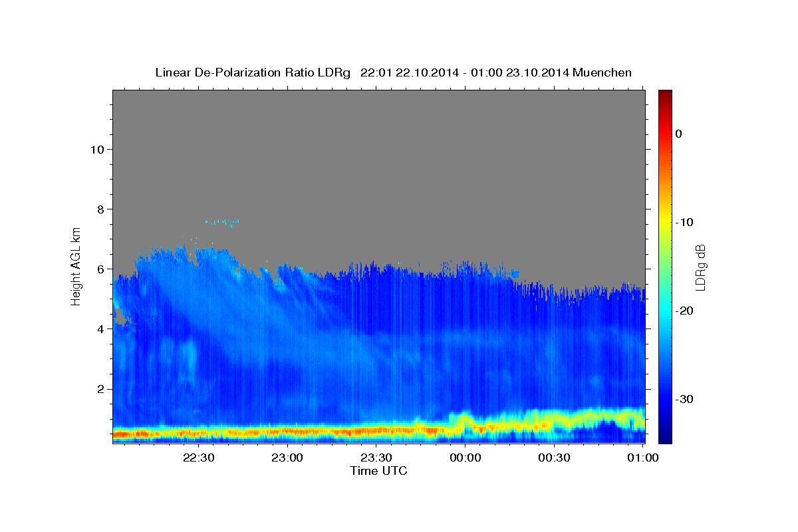798x532 pixels.
Task: Click the dark blue bottom of the colorbar
Action: pos(665,436)
